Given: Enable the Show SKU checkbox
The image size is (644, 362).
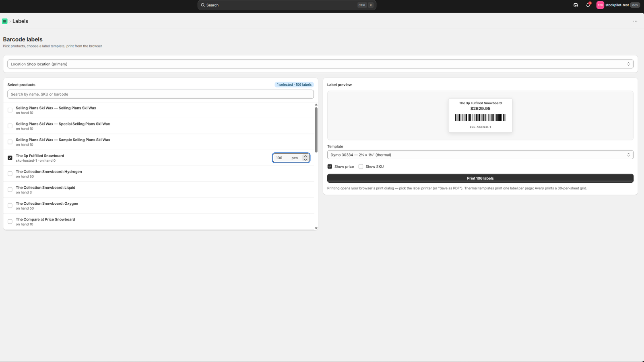Looking at the screenshot, I should point(361,167).
